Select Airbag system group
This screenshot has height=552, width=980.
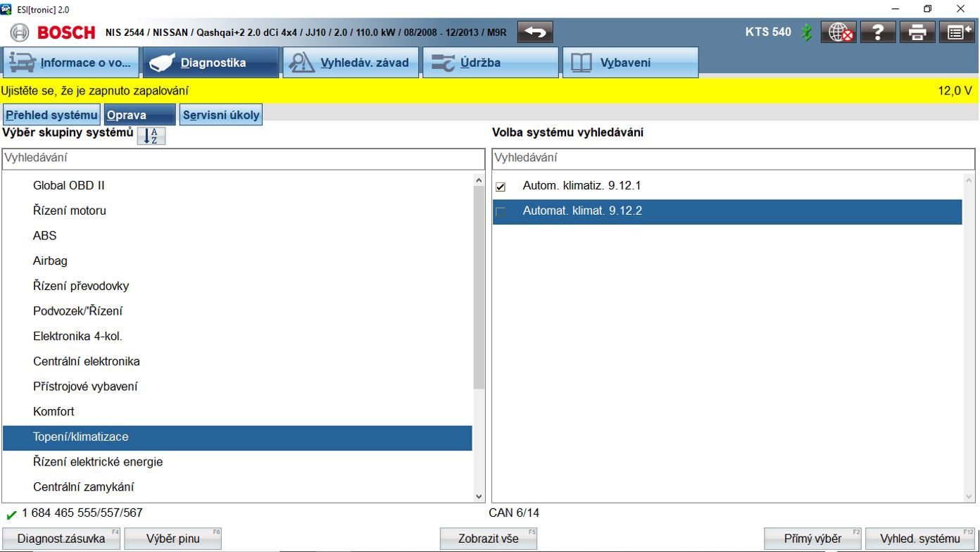[x=237, y=261]
